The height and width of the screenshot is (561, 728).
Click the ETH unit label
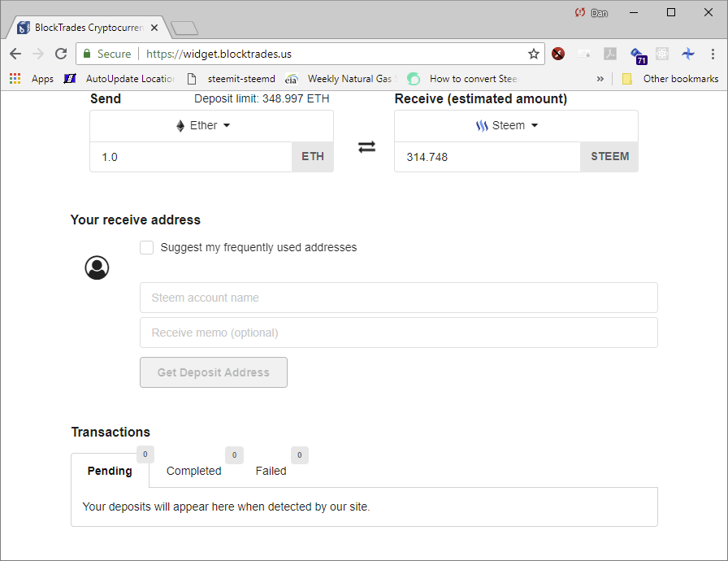click(x=313, y=156)
